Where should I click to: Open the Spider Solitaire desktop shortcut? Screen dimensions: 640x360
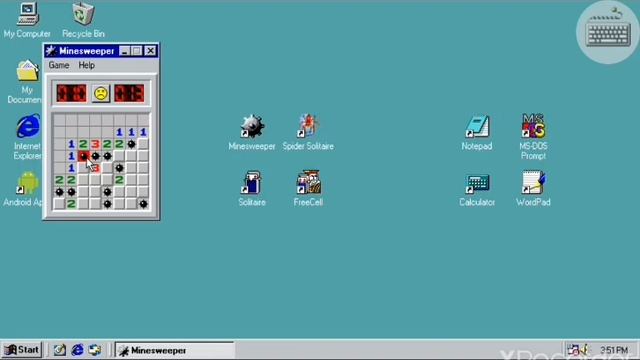[308, 132]
